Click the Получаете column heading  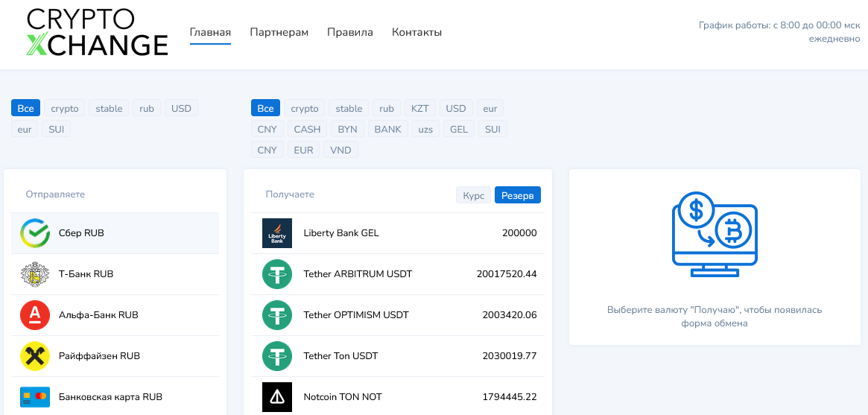pyautogui.click(x=290, y=194)
